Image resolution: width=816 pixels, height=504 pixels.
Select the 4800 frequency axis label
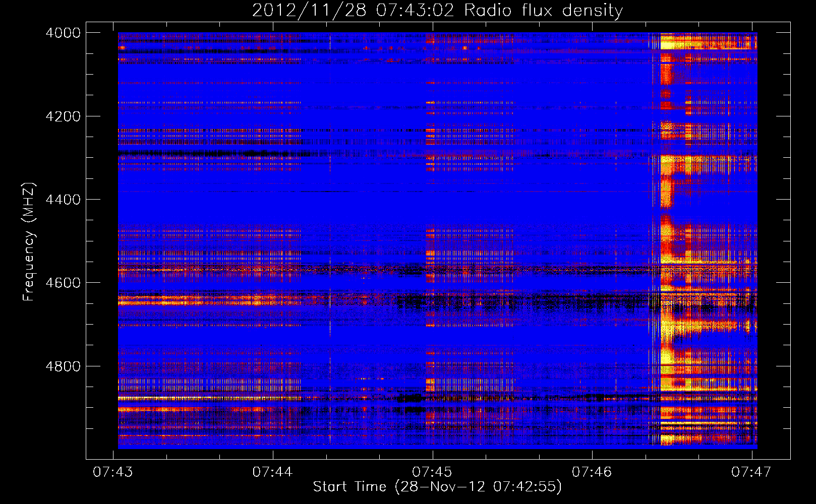pyautogui.click(x=63, y=366)
